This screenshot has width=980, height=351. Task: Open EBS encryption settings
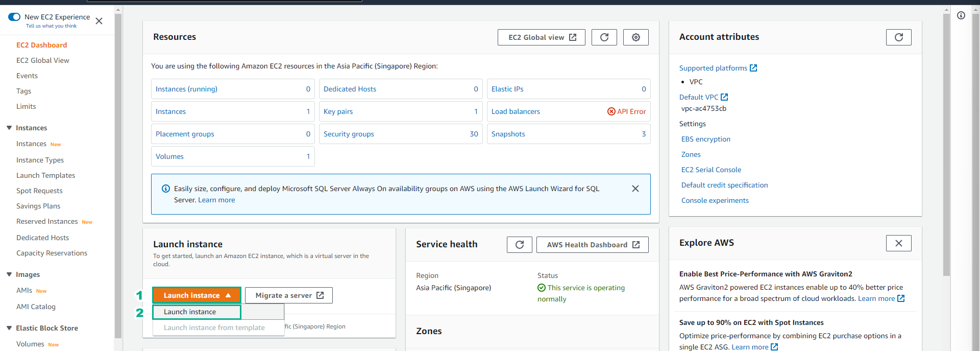(x=706, y=139)
